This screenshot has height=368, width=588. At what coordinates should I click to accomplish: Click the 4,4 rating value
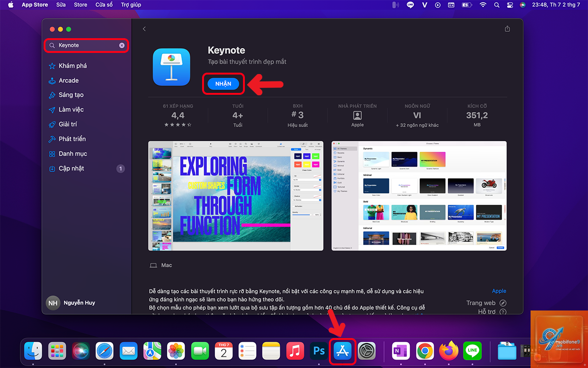(x=178, y=115)
